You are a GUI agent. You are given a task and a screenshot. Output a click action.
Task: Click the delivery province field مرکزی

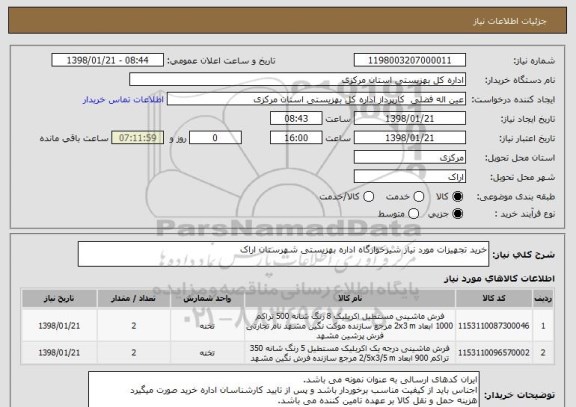pyautogui.click(x=410, y=157)
